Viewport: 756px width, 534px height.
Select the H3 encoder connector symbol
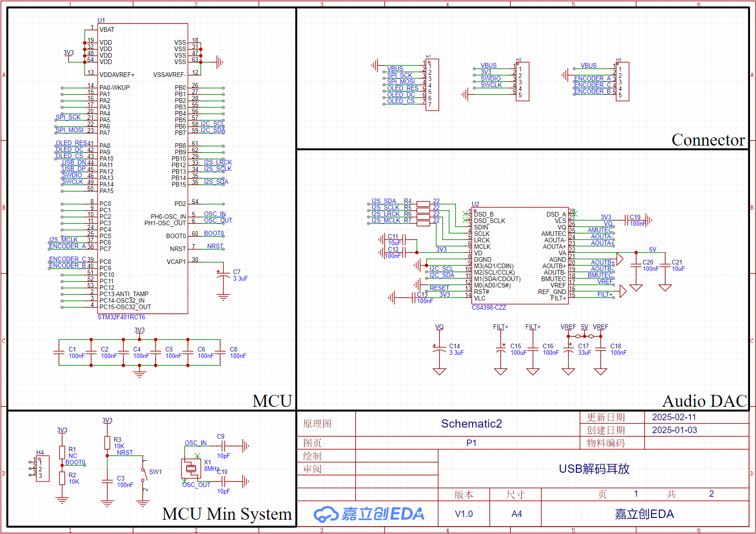(622, 82)
